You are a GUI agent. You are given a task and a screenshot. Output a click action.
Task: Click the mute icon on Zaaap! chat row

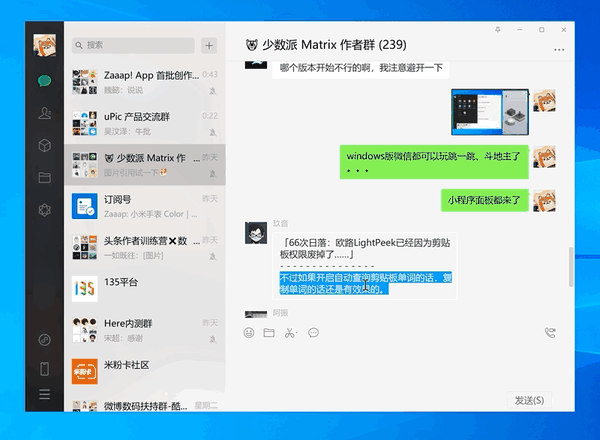coord(213,91)
